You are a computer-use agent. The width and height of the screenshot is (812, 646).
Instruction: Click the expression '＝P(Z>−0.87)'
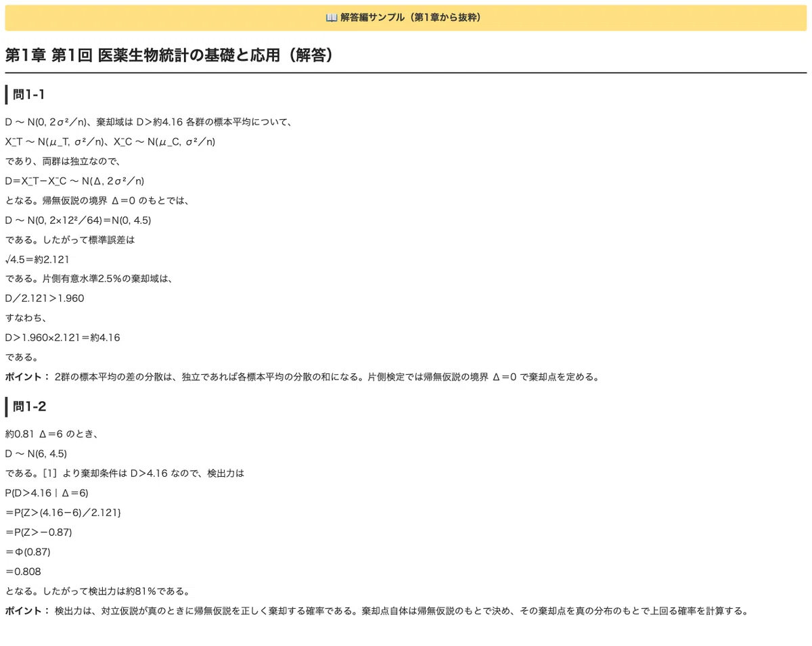(39, 532)
